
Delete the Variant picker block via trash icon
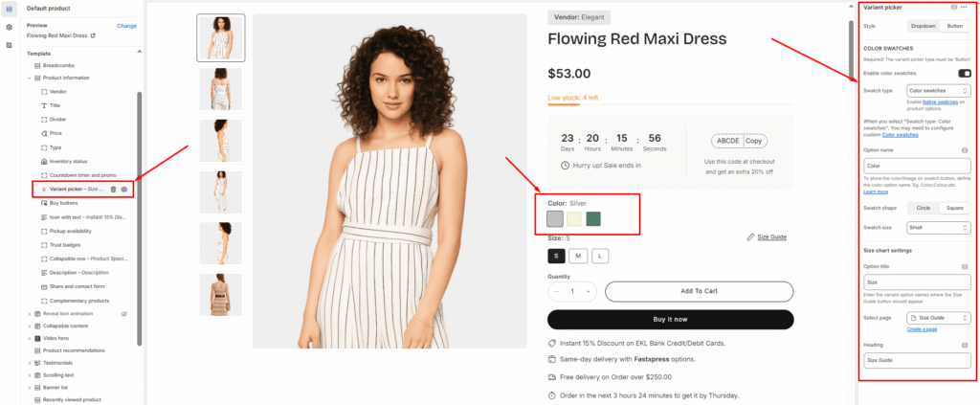click(114, 190)
